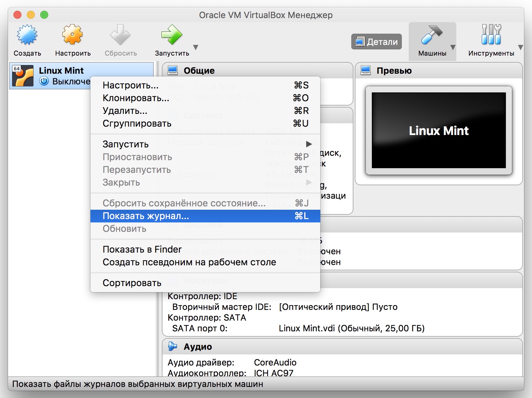Click the Аудио speaker section icon
The image size is (532, 398).
pyautogui.click(x=173, y=346)
